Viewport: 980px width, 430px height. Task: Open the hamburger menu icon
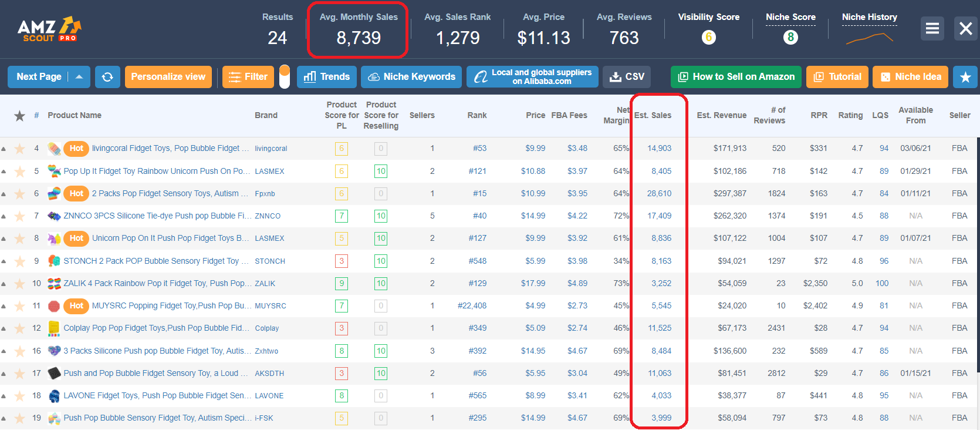coord(932,28)
